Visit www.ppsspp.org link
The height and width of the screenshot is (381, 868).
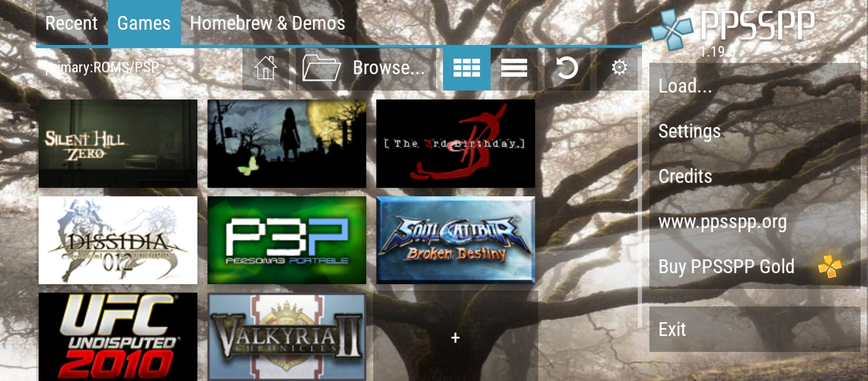pyautogui.click(x=755, y=221)
